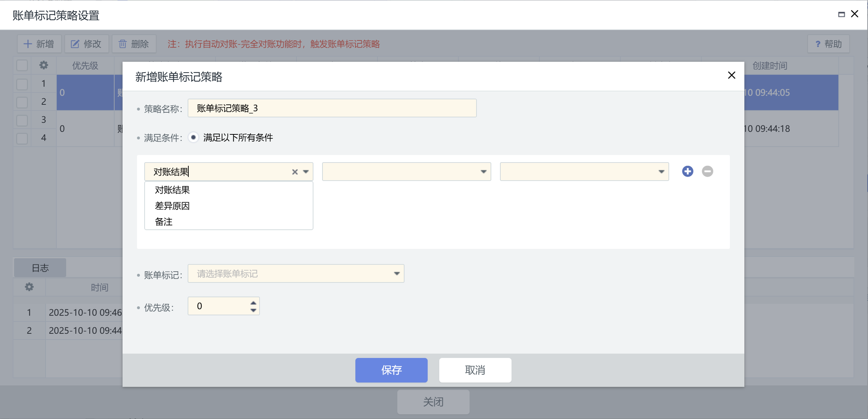Increase 优先级 with the up arrow
The width and height of the screenshot is (868, 419).
253,303
